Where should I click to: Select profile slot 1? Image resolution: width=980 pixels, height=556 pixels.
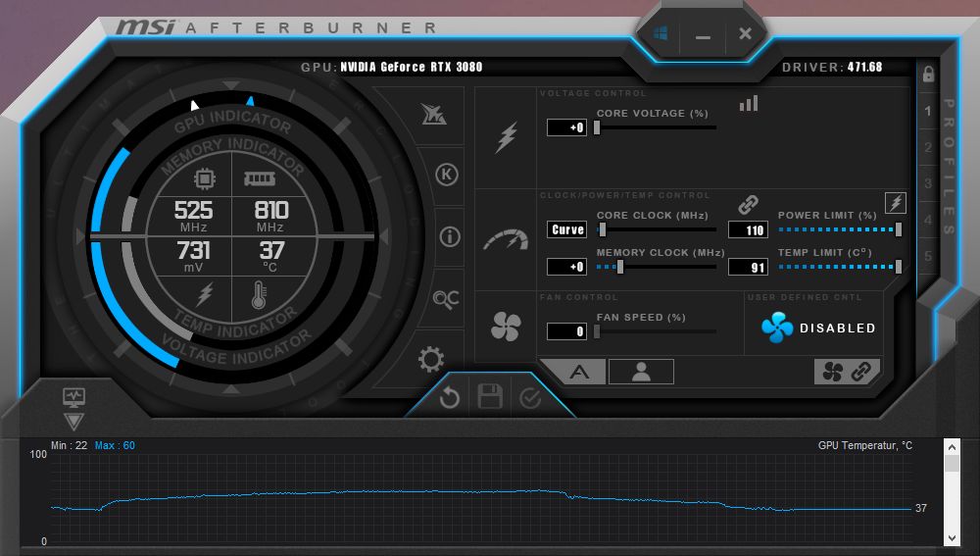[928, 112]
